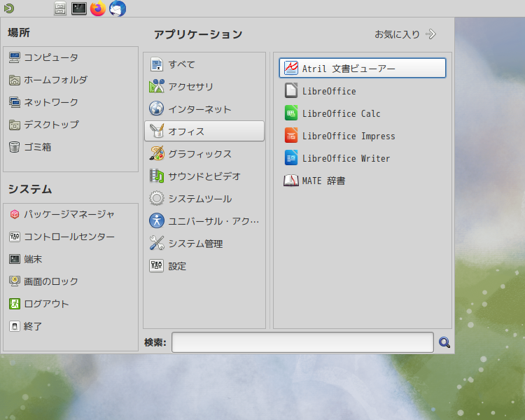525x420 pixels.
Task: Start LibreOffice Impress presentation app
Action: (x=363, y=136)
